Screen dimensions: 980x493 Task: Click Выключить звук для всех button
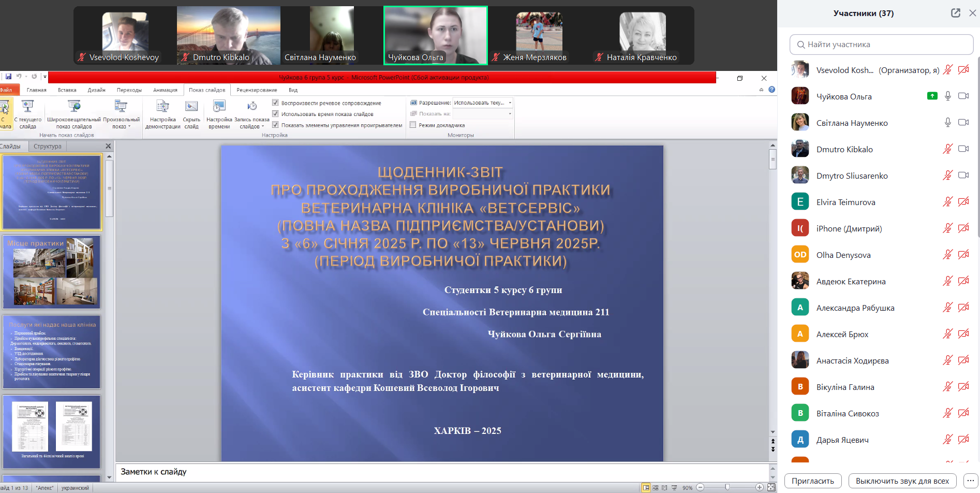902,481
